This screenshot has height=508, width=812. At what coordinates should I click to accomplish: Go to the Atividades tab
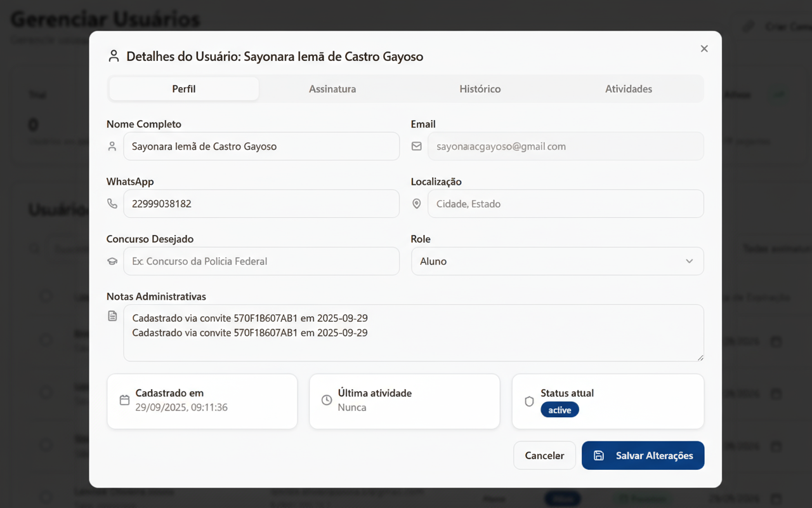pos(628,89)
